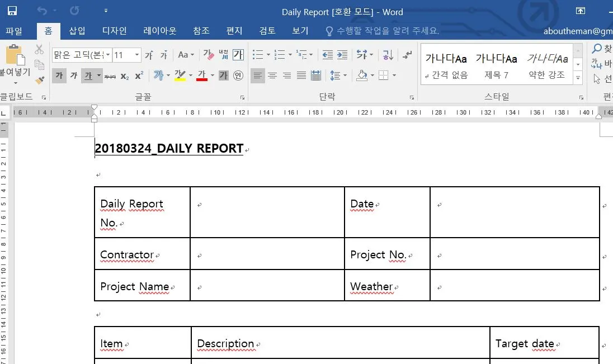Click the Find magnifier icon in editing group
Viewport: 613px width, 364px height.
coord(597,49)
